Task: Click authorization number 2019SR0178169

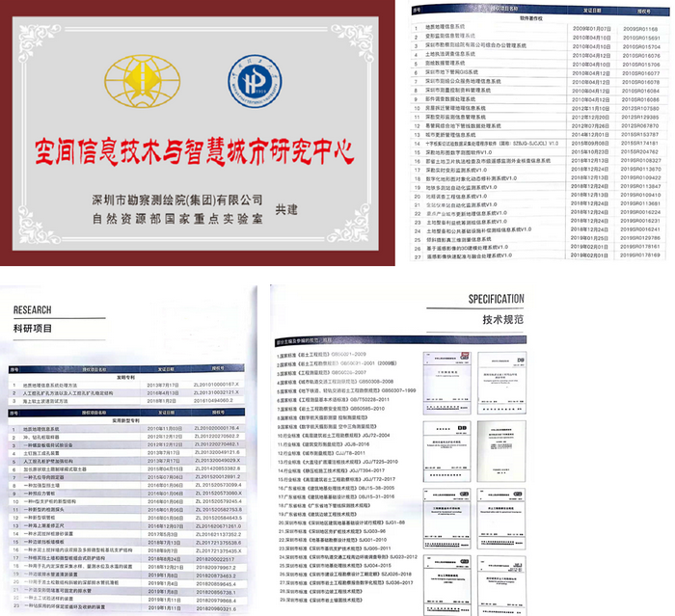Action: [x=640, y=254]
